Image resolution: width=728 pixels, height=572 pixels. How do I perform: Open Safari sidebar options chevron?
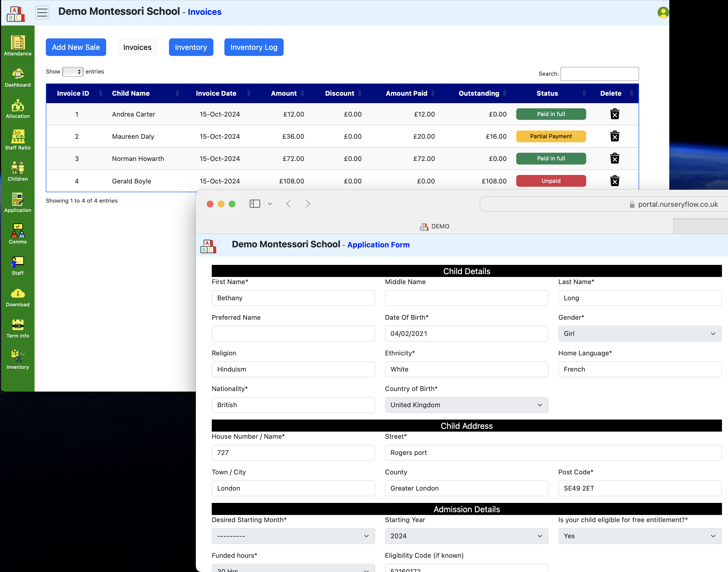[270, 204]
